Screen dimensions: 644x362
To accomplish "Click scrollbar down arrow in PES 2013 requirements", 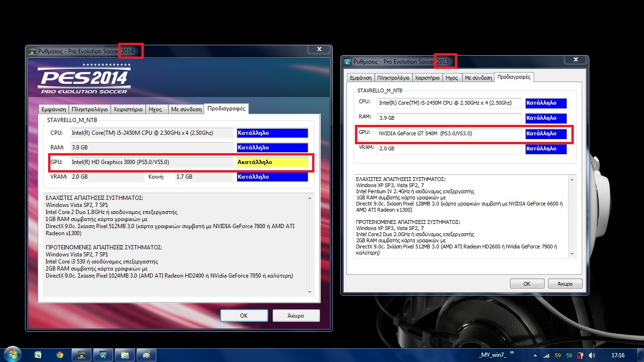I will [573, 254].
